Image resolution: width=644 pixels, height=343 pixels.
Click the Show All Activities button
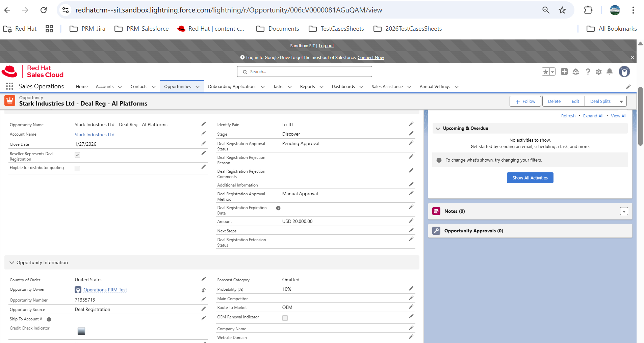530,178
